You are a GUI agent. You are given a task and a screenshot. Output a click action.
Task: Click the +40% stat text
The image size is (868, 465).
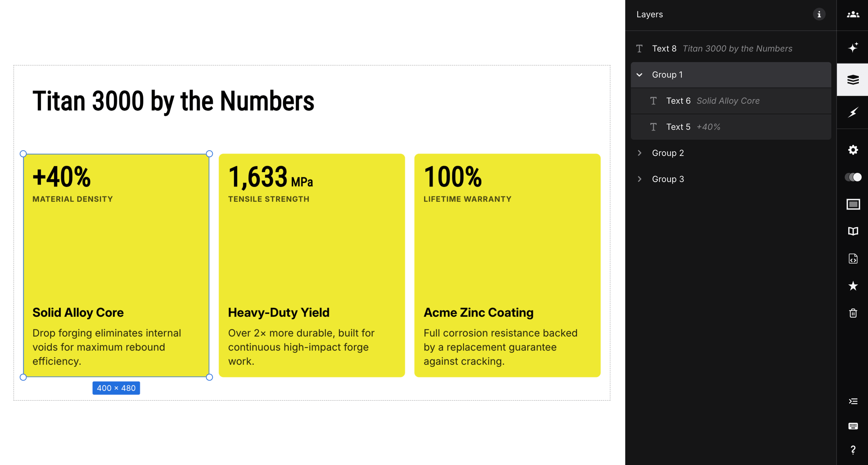(x=62, y=176)
